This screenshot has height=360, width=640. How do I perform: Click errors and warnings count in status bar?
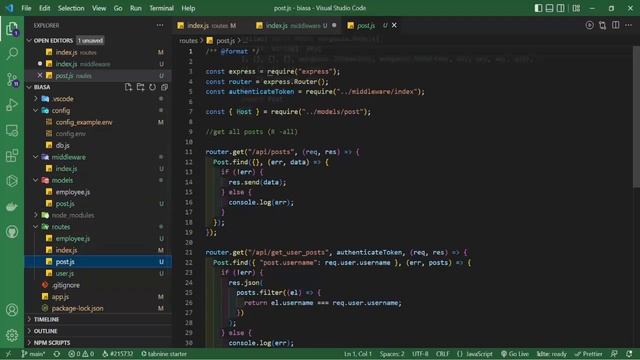[x=81, y=354]
